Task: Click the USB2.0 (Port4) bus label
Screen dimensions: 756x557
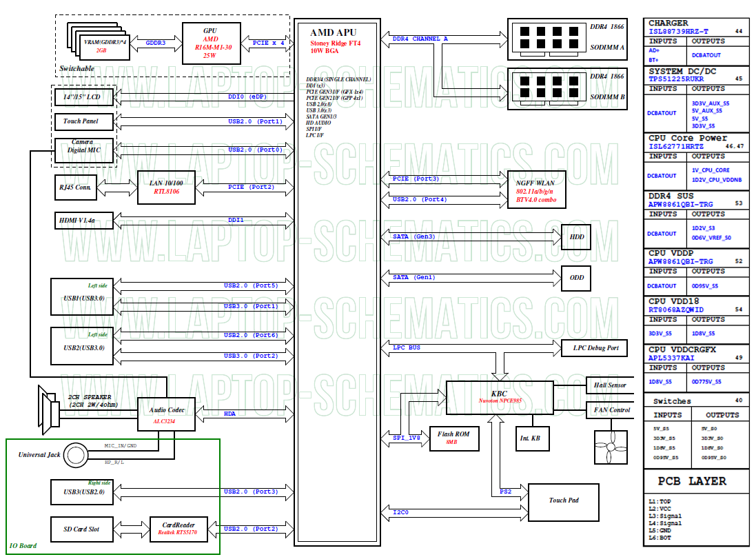Action: 420,200
